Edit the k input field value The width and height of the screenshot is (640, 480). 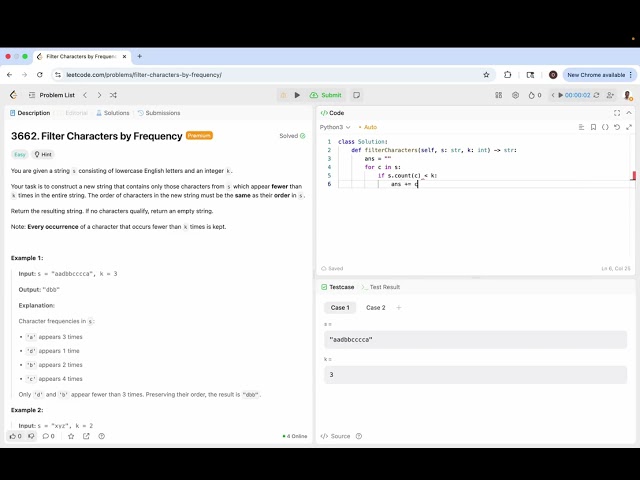tap(476, 375)
